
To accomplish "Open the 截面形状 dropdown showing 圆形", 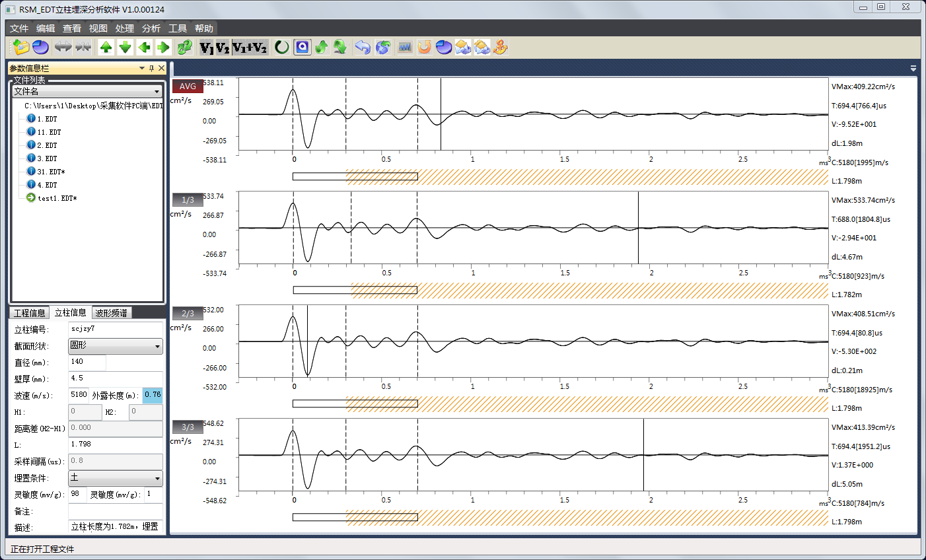I will [x=116, y=345].
